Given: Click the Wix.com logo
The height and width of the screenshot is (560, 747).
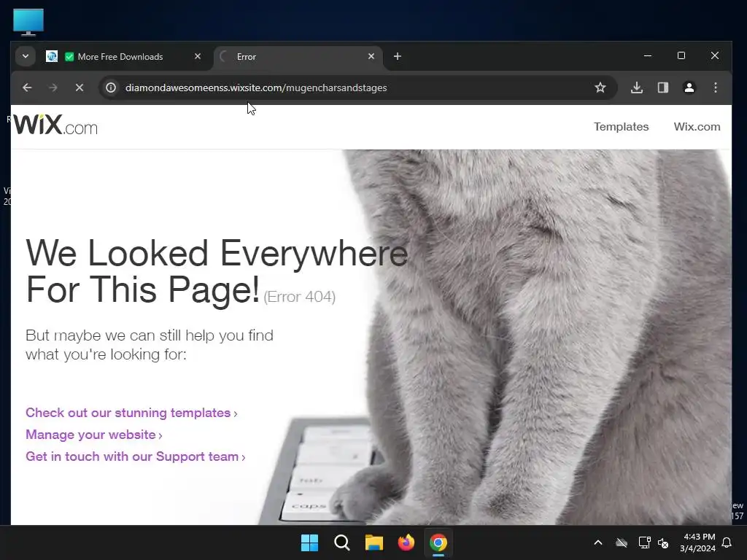Looking at the screenshot, I should tap(55, 125).
